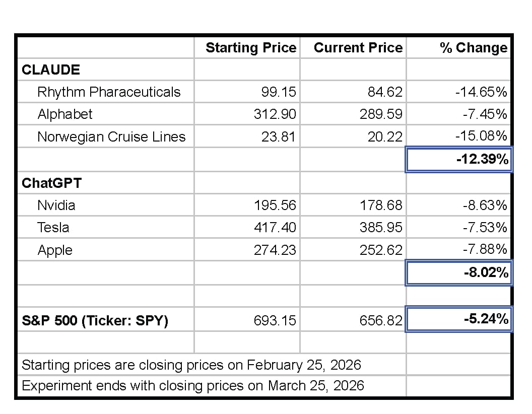Select the February 25, 2026 starting prices note
Viewport: 532px width, 414px height.
pos(191,365)
